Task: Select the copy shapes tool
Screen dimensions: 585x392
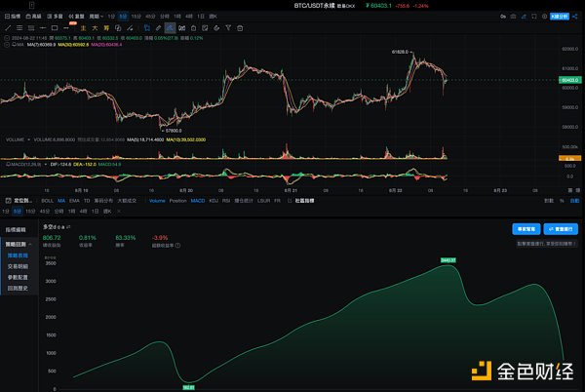Action: 118,28
